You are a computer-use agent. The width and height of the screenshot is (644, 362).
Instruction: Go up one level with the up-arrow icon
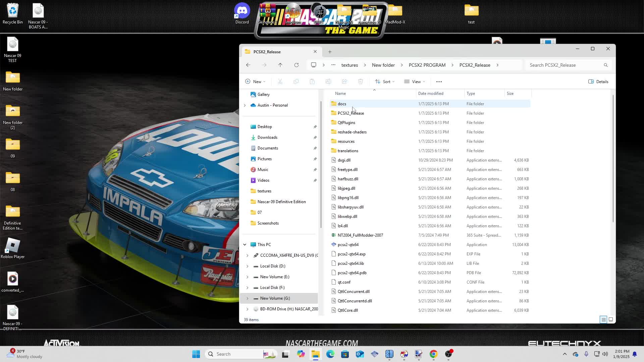[280, 65]
